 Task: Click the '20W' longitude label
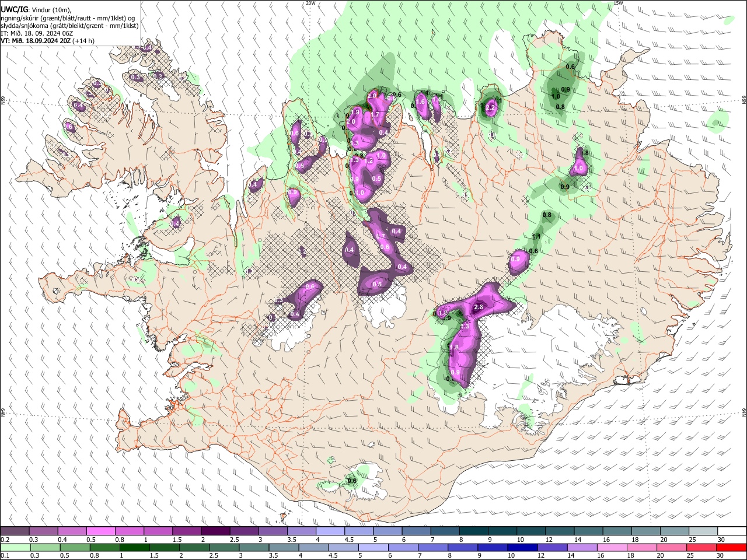(310, 3)
